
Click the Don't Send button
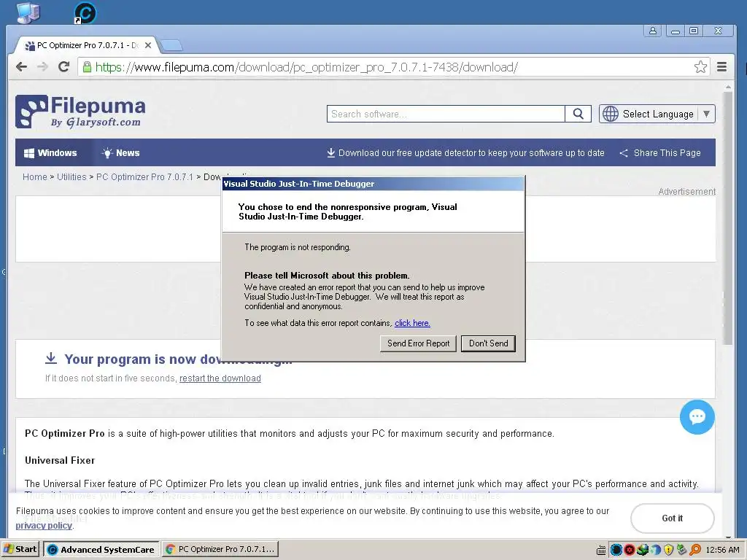tap(488, 343)
